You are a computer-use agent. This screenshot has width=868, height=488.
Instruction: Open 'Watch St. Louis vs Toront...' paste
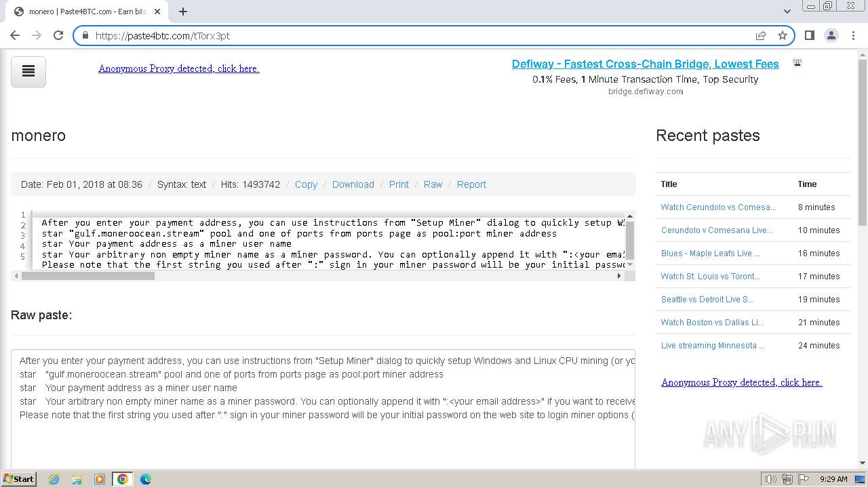[x=710, y=277]
